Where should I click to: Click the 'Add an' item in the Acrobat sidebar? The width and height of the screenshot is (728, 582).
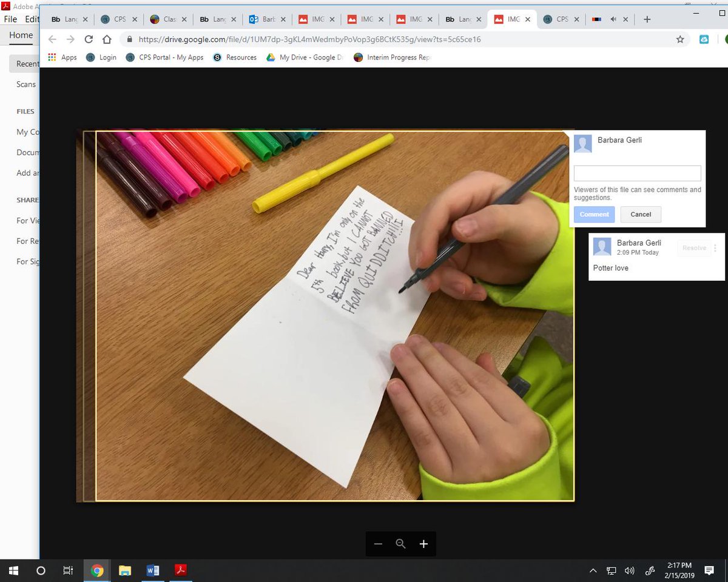[x=28, y=173]
